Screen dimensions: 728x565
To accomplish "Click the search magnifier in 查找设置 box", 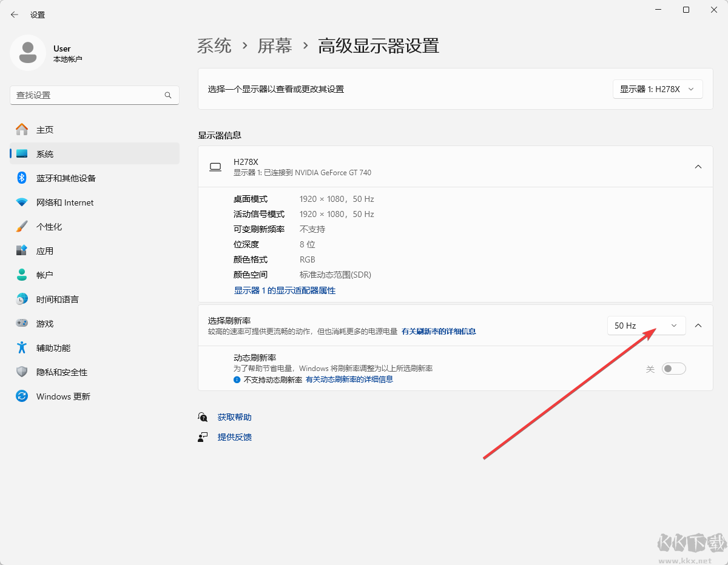I will (167, 95).
